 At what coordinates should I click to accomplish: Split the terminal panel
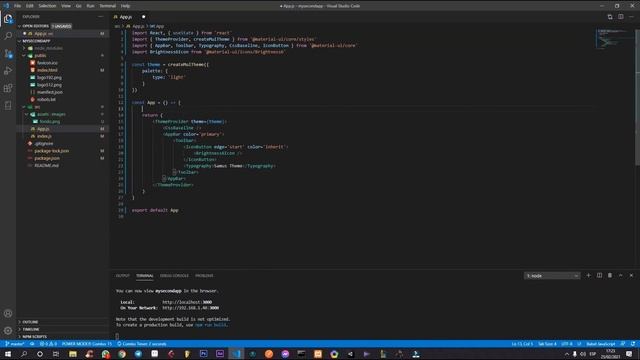599,276
